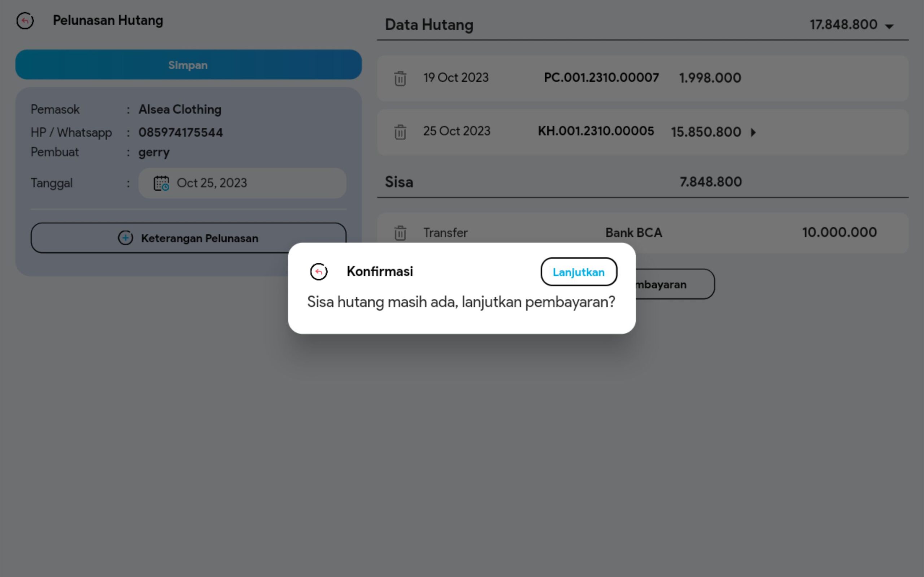Delete the 25 Oct 2023 debt row
The height and width of the screenshot is (577, 924).
point(400,132)
